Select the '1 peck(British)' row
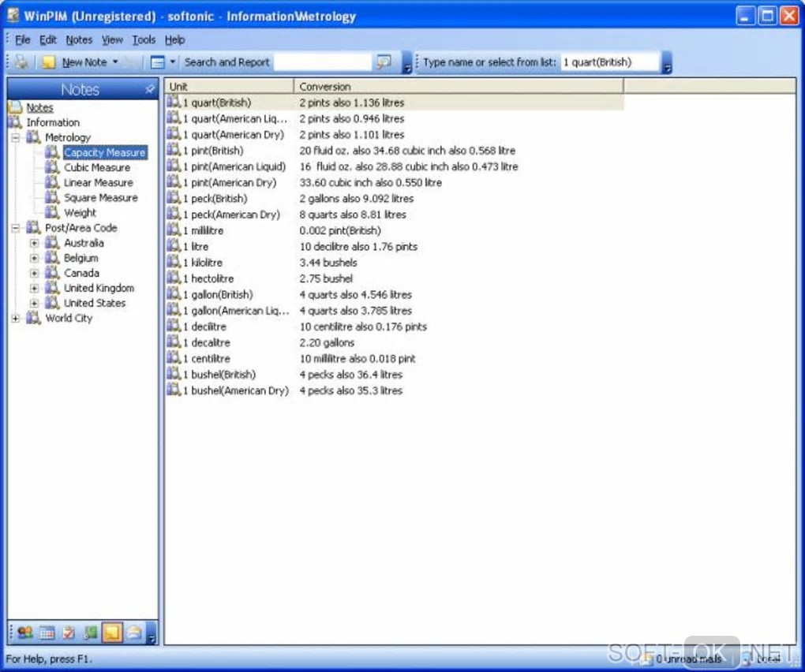805x672 pixels. [x=395, y=199]
